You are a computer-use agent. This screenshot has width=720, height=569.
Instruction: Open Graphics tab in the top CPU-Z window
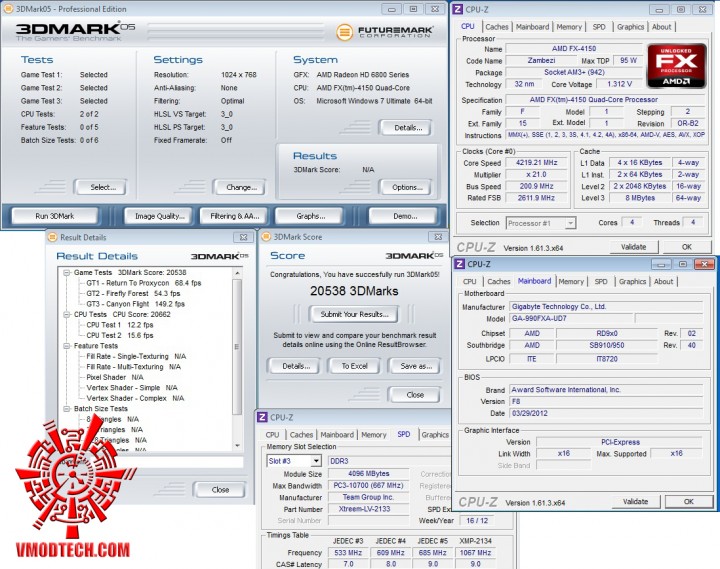(630, 27)
